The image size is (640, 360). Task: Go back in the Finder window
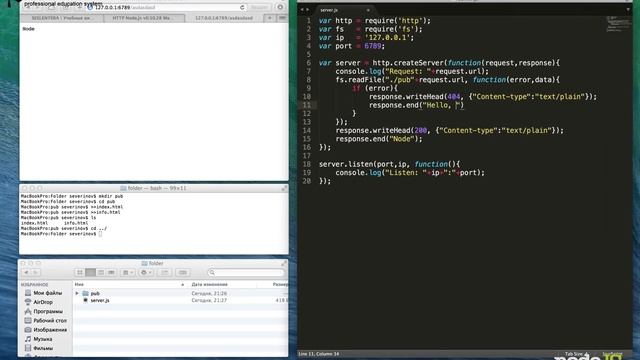27,272
